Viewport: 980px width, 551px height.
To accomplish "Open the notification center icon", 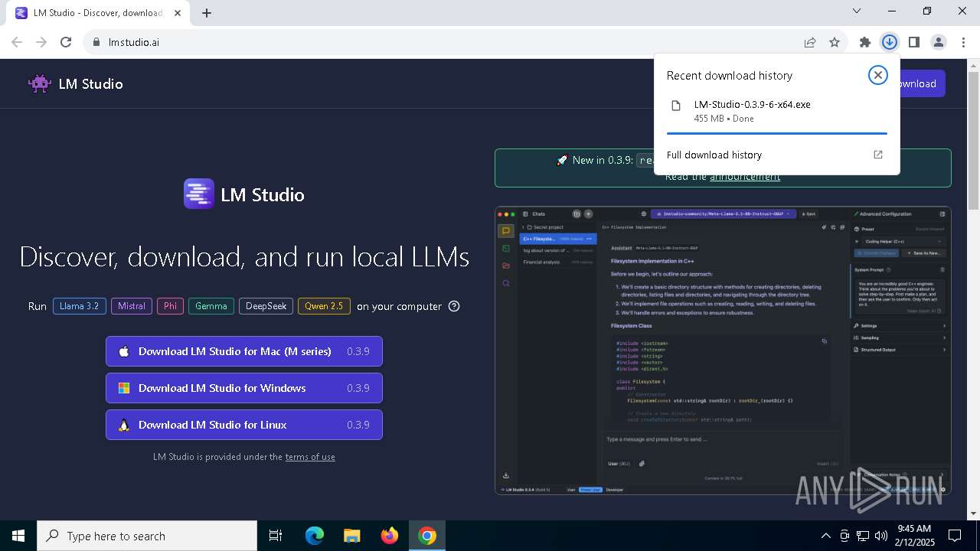I will [x=955, y=536].
